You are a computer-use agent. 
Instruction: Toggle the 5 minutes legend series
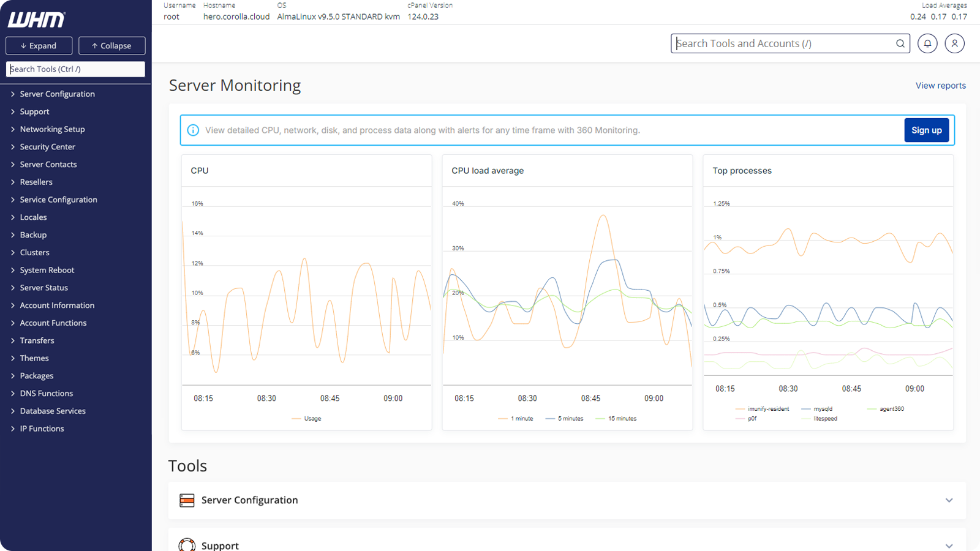coord(570,419)
